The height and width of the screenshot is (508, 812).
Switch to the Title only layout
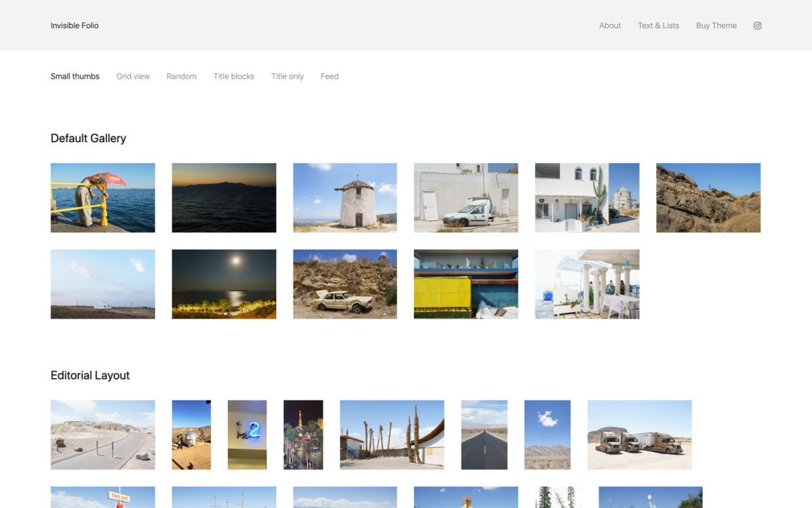click(x=287, y=76)
